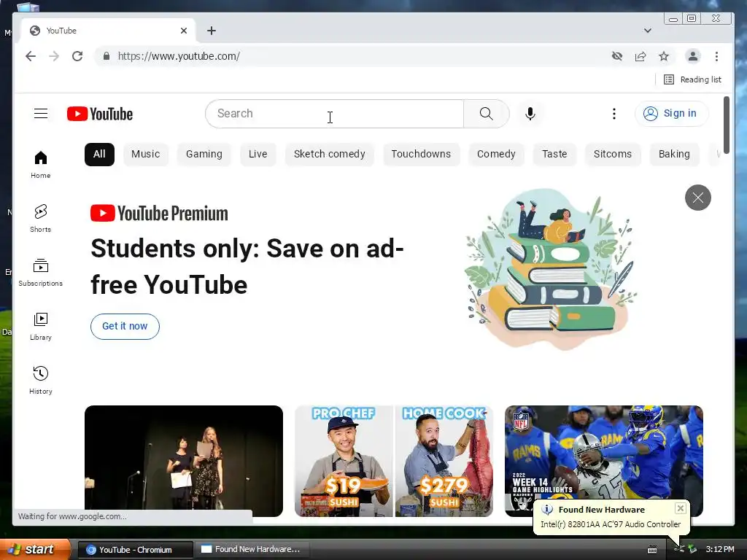Open Subscriptions from sidebar
Screen dimensions: 747x560
coord(41,273)
